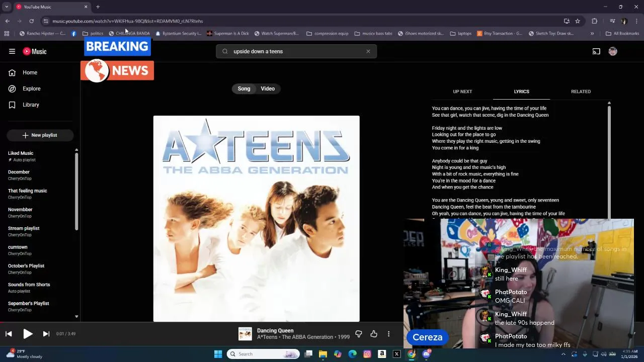Open the browser media controls icon
The height and width of the screenshot is (362, 644).
(612, 21)
